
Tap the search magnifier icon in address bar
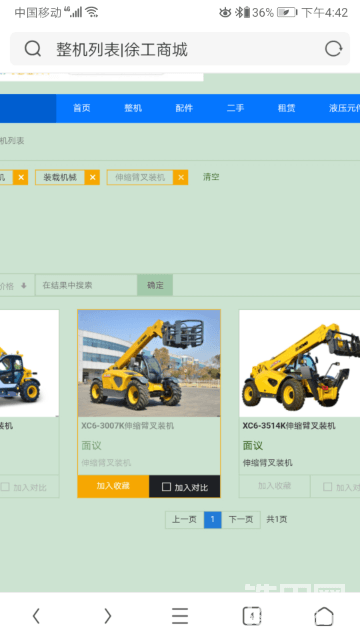33,49
